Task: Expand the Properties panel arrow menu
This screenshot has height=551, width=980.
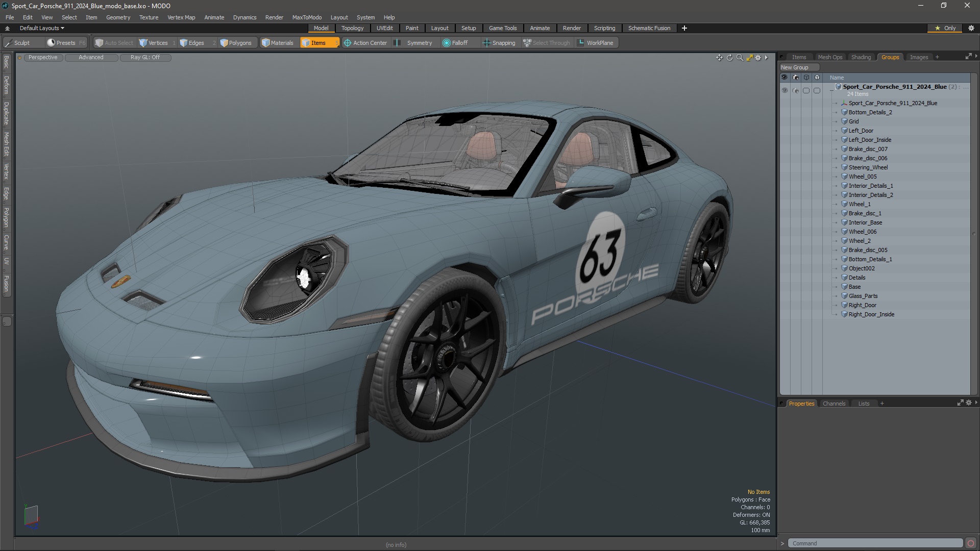Action: 976,403
